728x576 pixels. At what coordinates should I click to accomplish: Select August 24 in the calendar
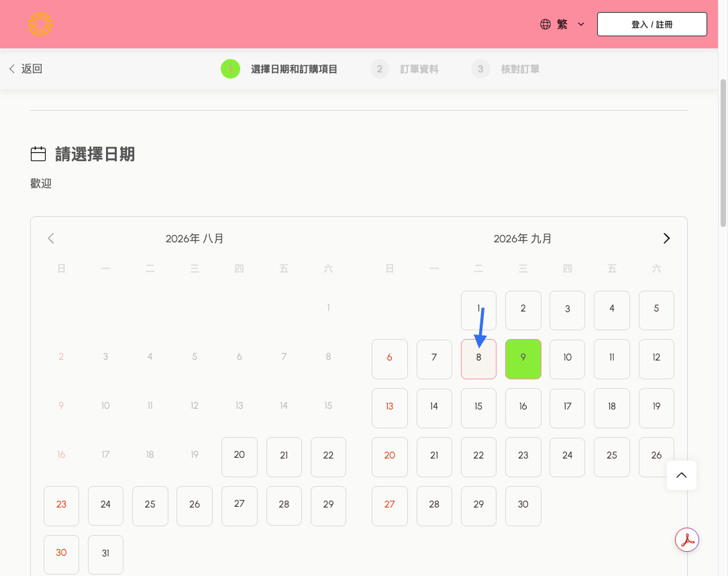coord(105,506)
